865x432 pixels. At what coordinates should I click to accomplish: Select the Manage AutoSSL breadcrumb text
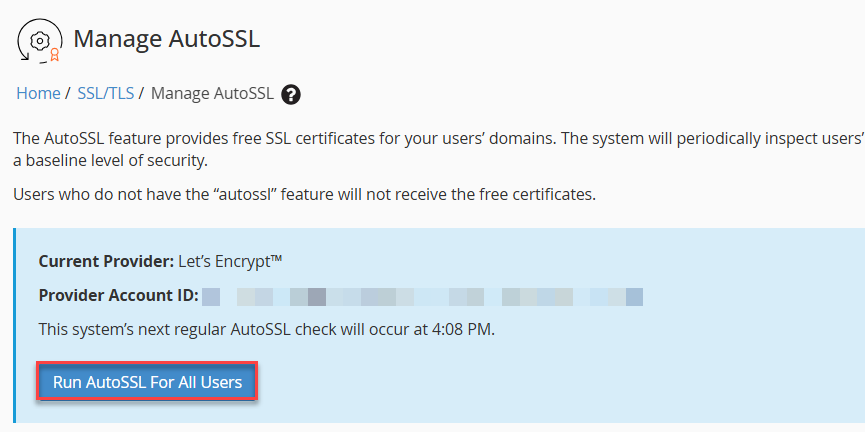click(x=212, y=93)
